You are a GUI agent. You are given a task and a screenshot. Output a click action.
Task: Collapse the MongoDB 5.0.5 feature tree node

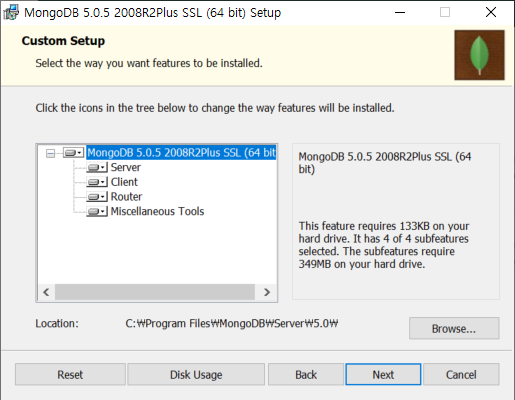click(50, 153)
